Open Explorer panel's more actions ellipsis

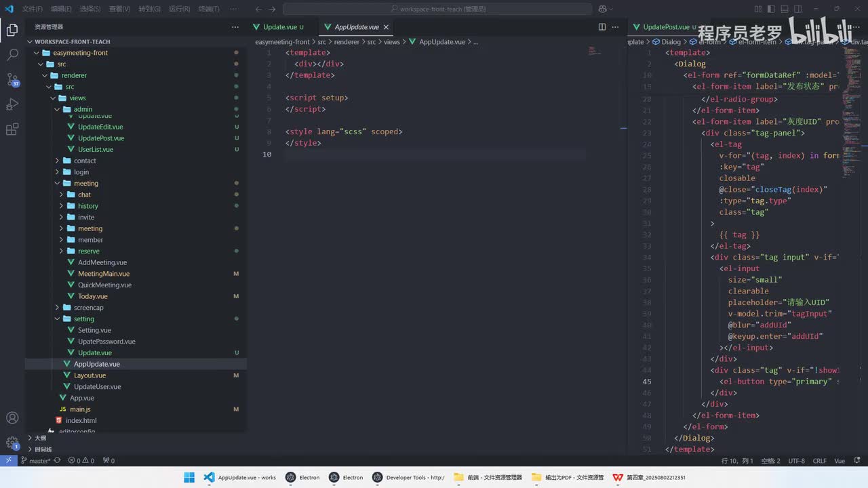click(235, 27)
